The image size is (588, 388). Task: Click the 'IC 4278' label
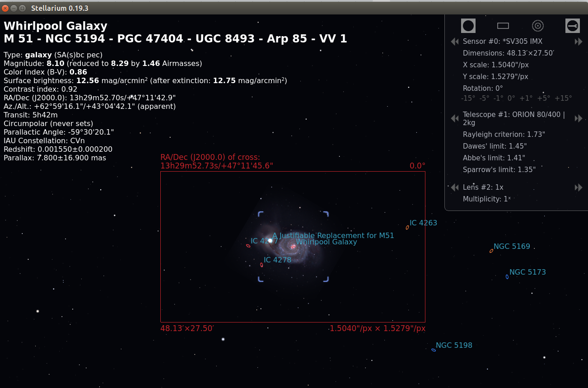coord(277,260)
